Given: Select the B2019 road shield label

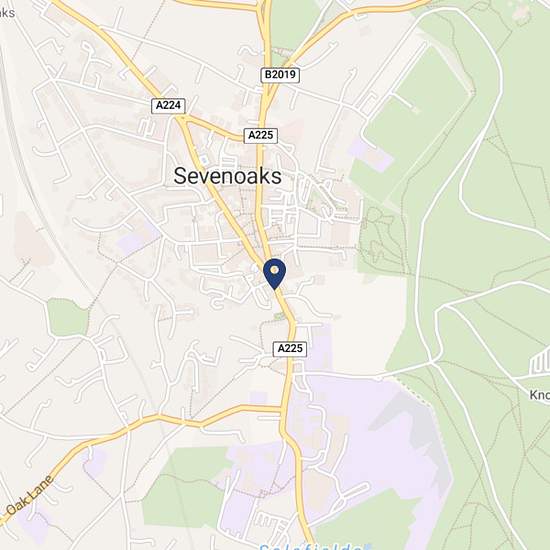Looking at the screenshot, I should point(280,75).
